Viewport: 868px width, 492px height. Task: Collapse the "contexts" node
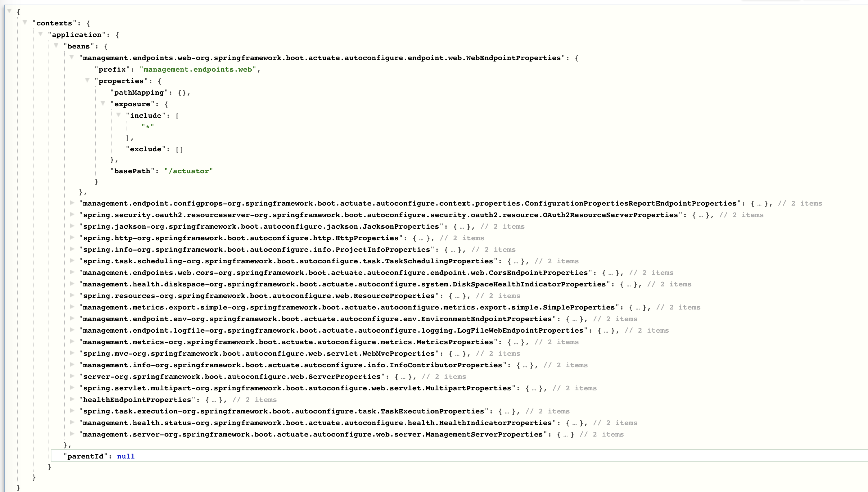click(25, 22)
